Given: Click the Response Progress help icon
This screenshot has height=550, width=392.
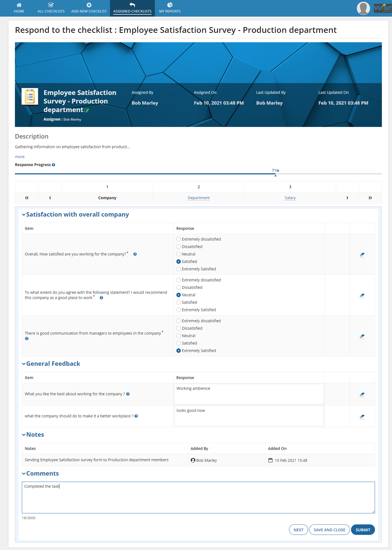Looking at the screenshot, I should (x=54, y=165).
